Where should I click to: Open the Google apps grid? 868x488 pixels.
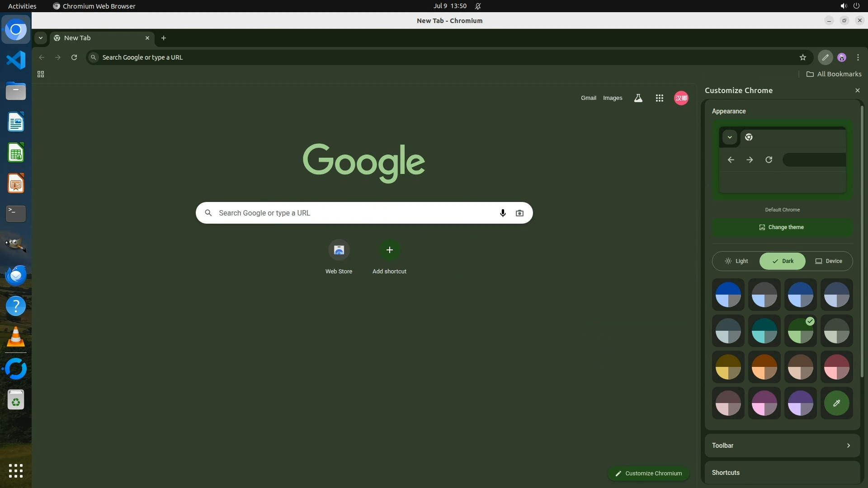pyautogui.click(x=659, y=98)
